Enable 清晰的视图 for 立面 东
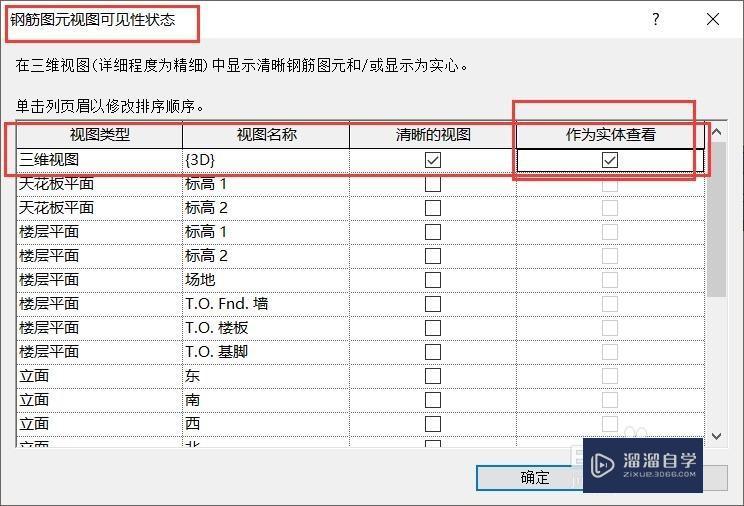The image size is (744, 506). click(433, 376)
